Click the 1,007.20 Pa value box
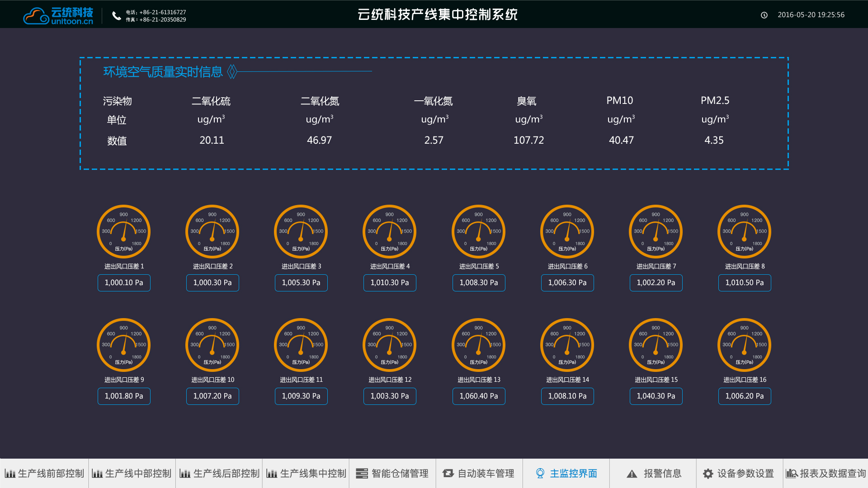Viewport: 868px width, 488px height. point(212,396)
